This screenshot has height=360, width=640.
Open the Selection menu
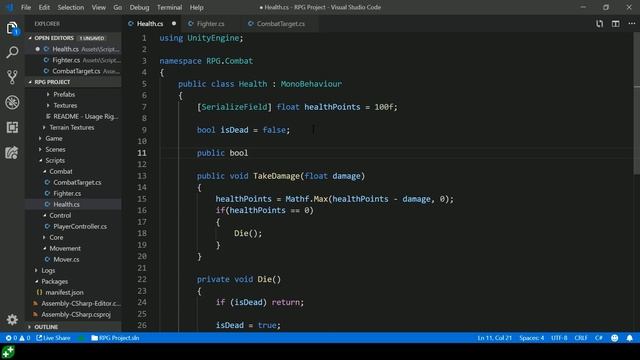pyautogui.click(x=71, y=7)
